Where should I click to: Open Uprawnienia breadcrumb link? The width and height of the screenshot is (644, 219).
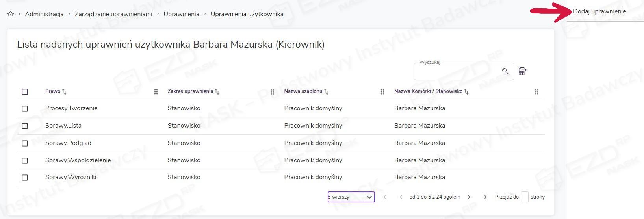(181, 14)
